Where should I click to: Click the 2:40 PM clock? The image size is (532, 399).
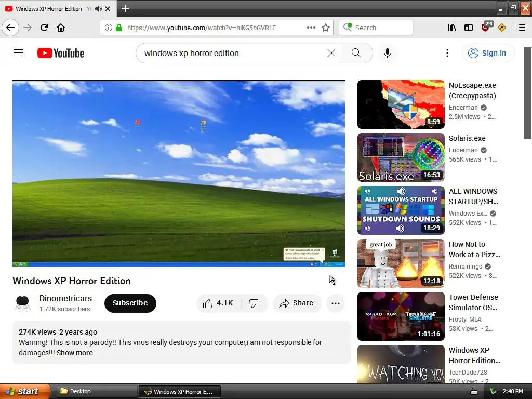pos(513,391)
